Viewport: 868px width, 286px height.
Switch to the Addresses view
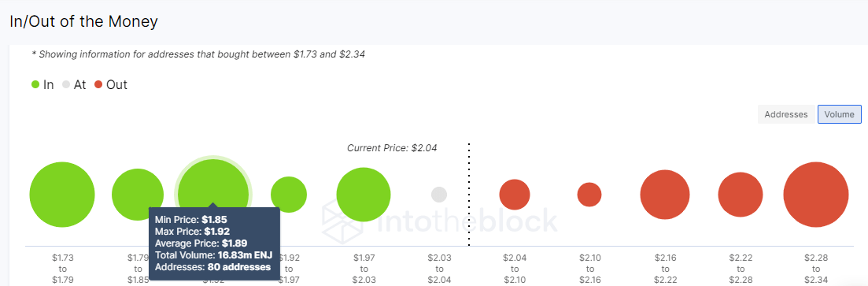pyautogui.click(x=786, y=115)
